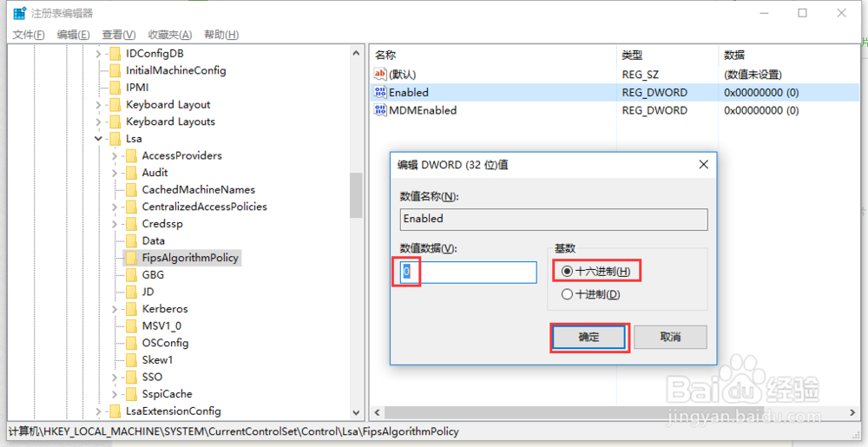Viewport: 868px width, 447px height.
Task: Click the GBG folder icon
Action: pos(131,275)
